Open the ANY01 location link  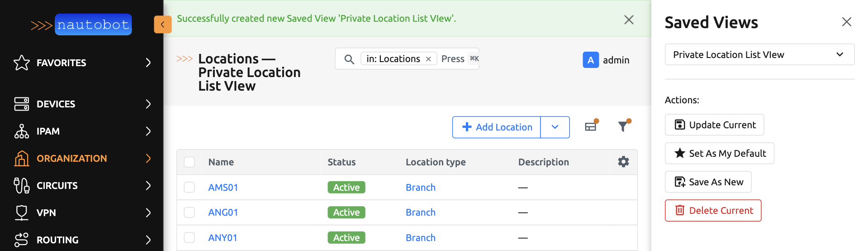[223, 238]
